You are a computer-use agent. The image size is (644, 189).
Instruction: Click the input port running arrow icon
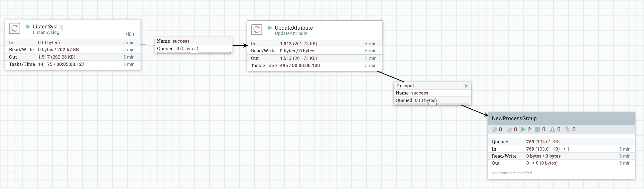pos(467,86)
